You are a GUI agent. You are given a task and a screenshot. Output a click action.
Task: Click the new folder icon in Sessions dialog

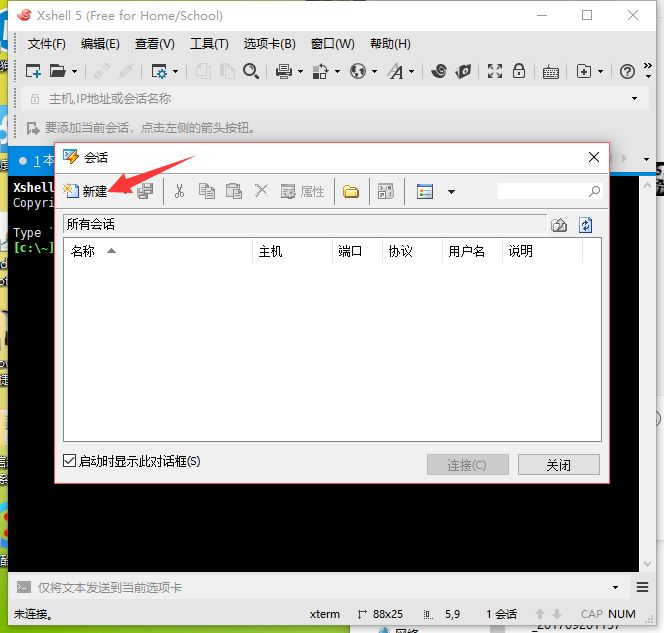351,192
